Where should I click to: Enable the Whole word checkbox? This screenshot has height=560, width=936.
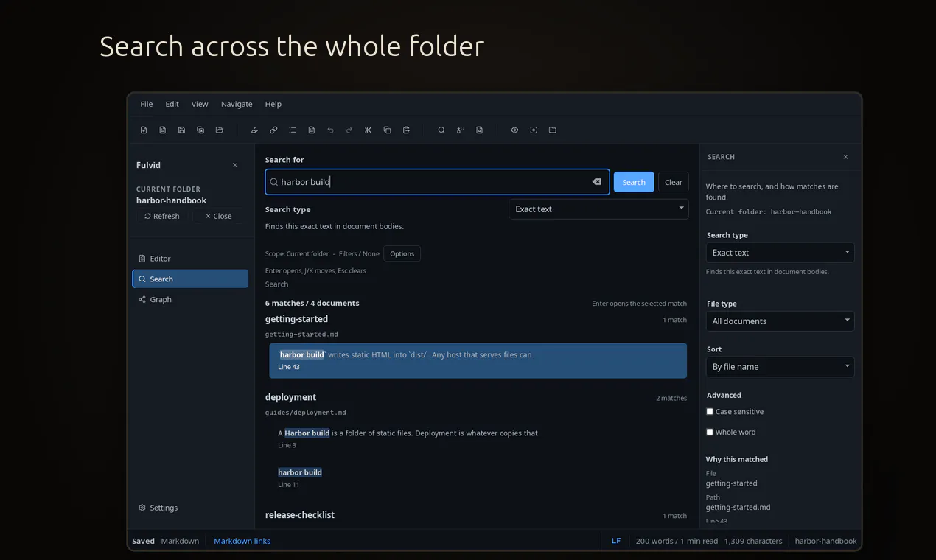click(x=710, y=433)
